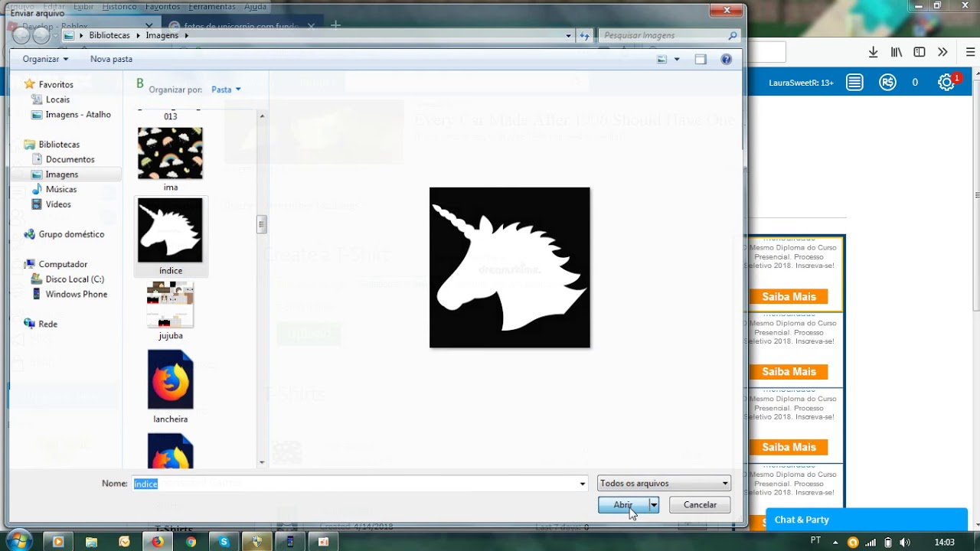Open the Firefox library icon
This screenshot has width=980, height=551.
pos(897,52)
